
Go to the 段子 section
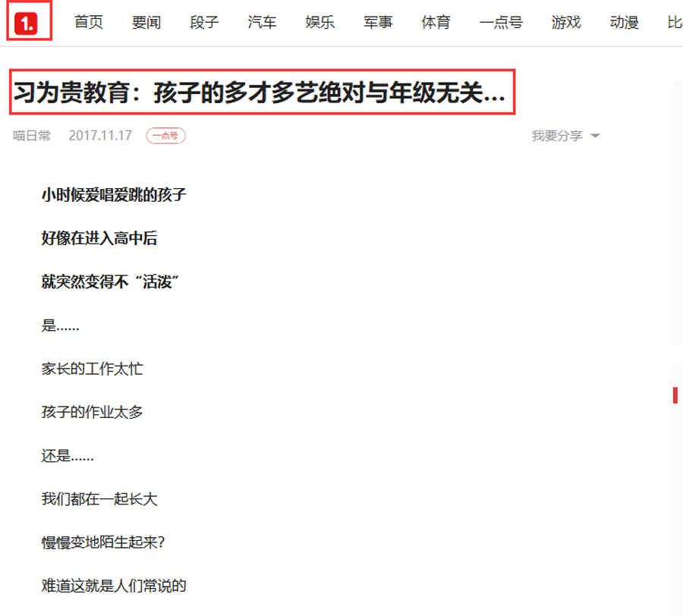click(204, 22)
